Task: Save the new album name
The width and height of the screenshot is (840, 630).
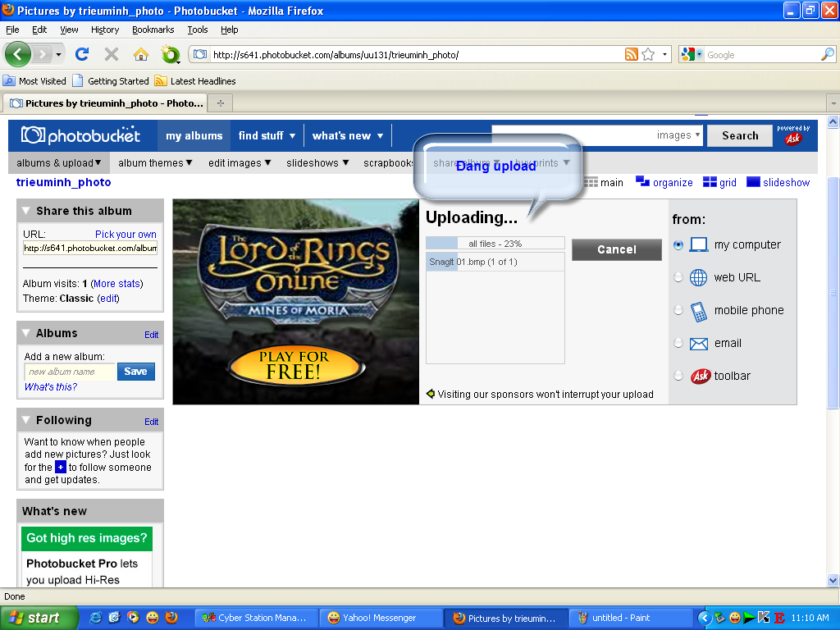Action: (x=135, y=372)
